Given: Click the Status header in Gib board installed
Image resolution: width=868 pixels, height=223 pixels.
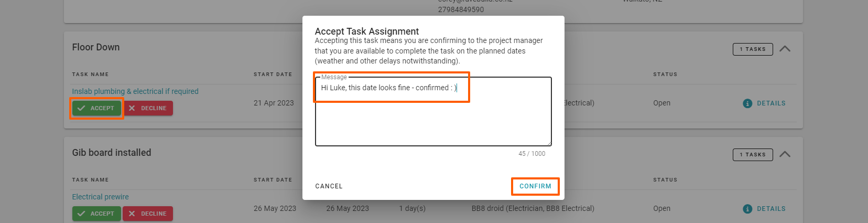Looking at the screenshot, I should [665, 180].
